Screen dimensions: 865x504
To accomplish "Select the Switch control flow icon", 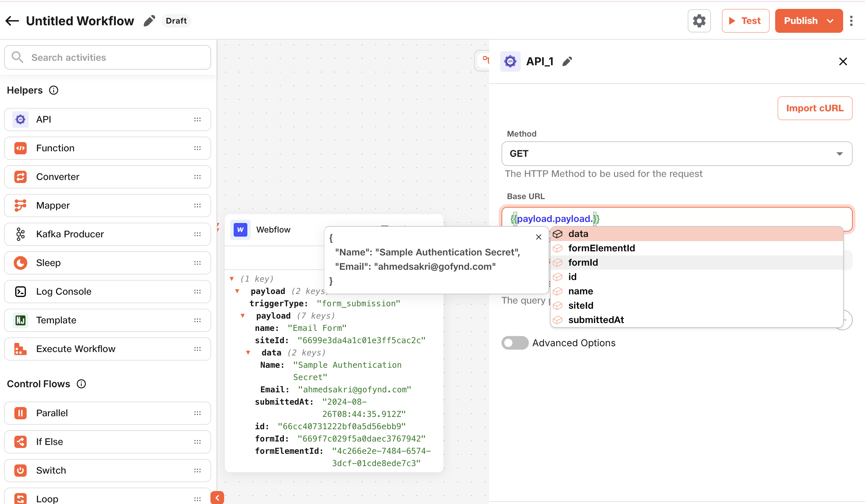I will pos(20,471).
